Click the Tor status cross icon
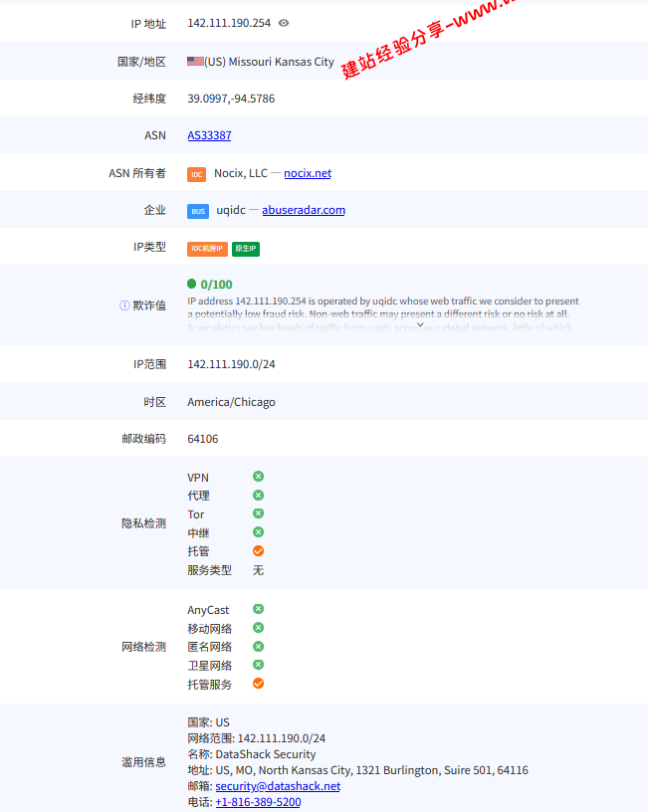 tap(258, 513)
